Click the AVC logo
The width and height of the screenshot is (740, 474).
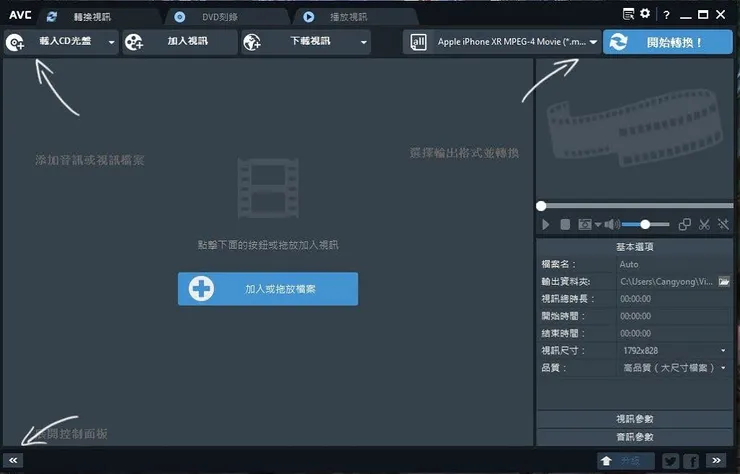tap(20, 15)
